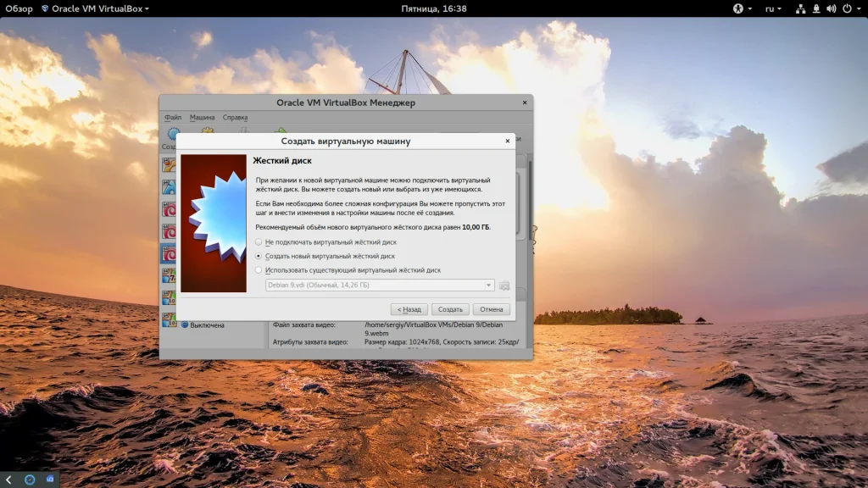This screenshot has width=868, height=488.
Task: Choose 'Использовать существующий виртуальный жёсткий диск' option
Action: click(259, 270)
